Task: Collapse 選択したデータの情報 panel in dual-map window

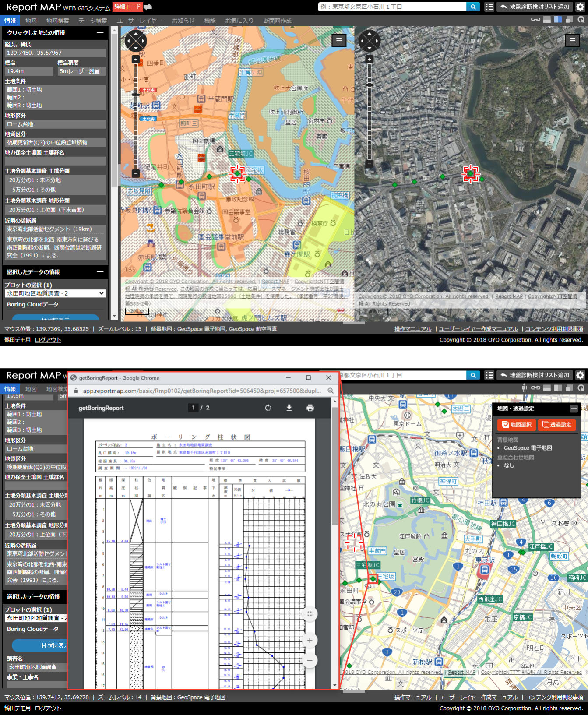Action: pyautogui.click(x=100, y=272)
